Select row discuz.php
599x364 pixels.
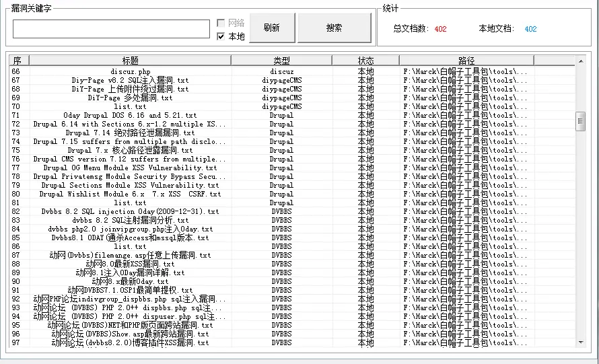pos(131,71)
